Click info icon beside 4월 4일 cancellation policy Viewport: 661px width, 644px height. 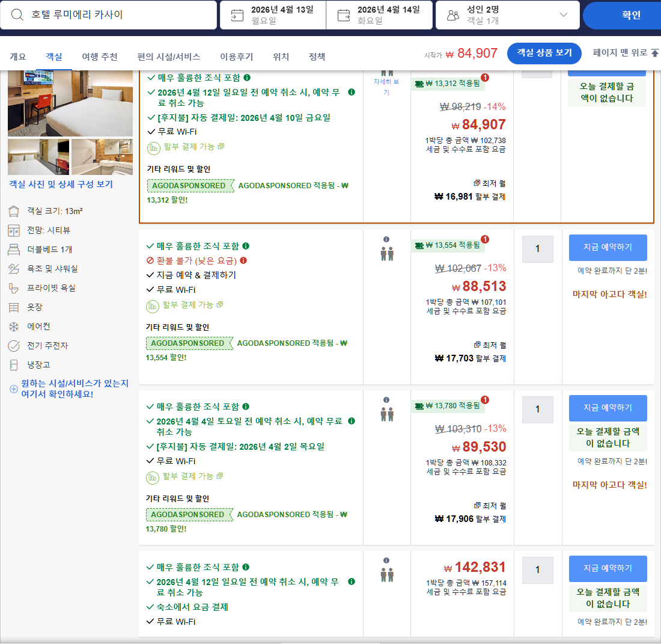[x=352, y=421]
